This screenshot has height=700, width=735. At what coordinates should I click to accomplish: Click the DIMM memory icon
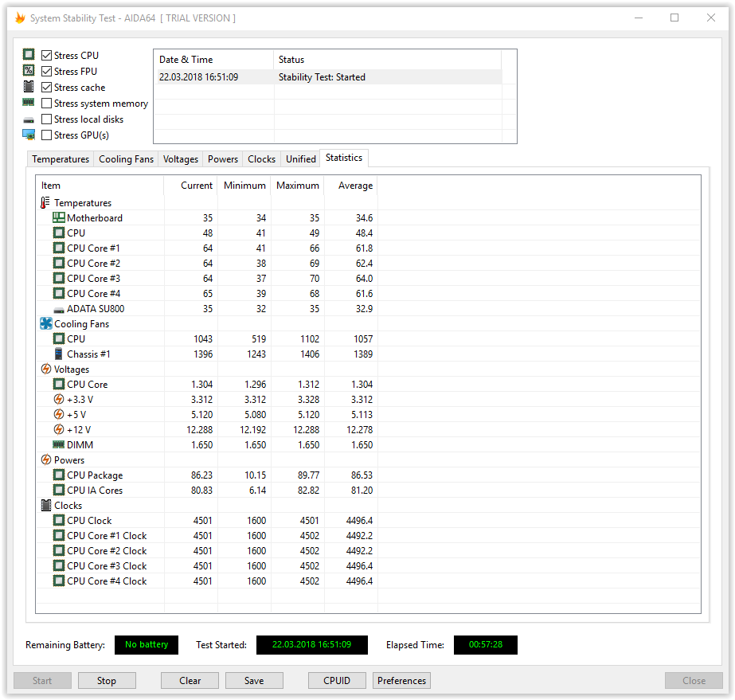tap(59, 445)
